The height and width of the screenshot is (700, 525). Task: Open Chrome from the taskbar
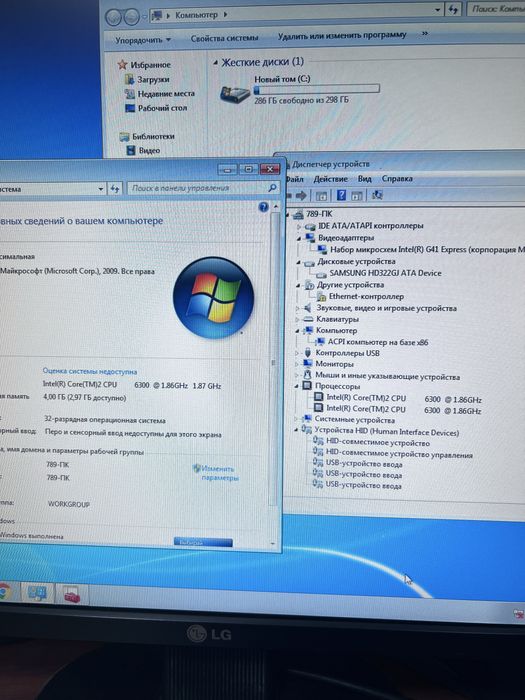pyautogui.click(x=4, y=592)
